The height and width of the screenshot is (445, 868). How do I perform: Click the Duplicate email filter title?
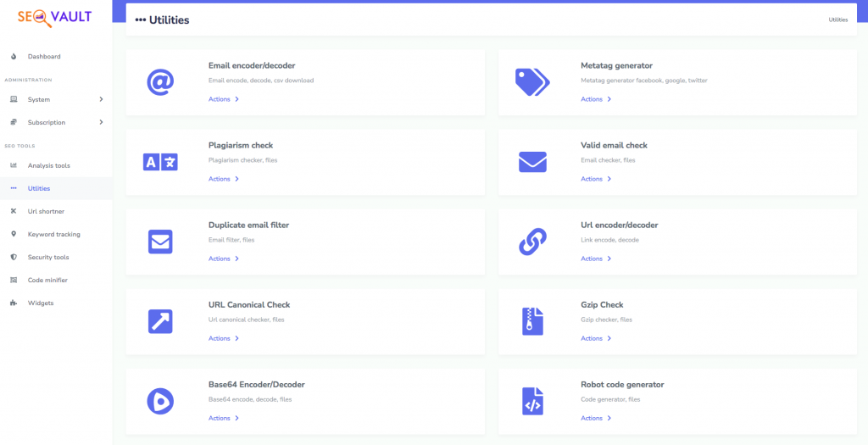coord(249,225)
